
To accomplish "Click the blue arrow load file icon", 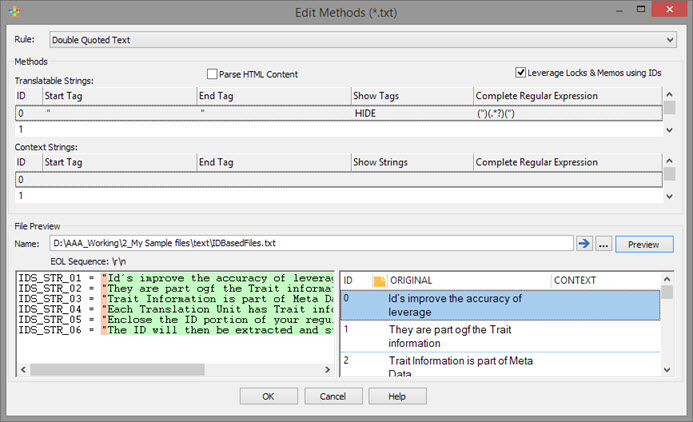I will [584, 243].
